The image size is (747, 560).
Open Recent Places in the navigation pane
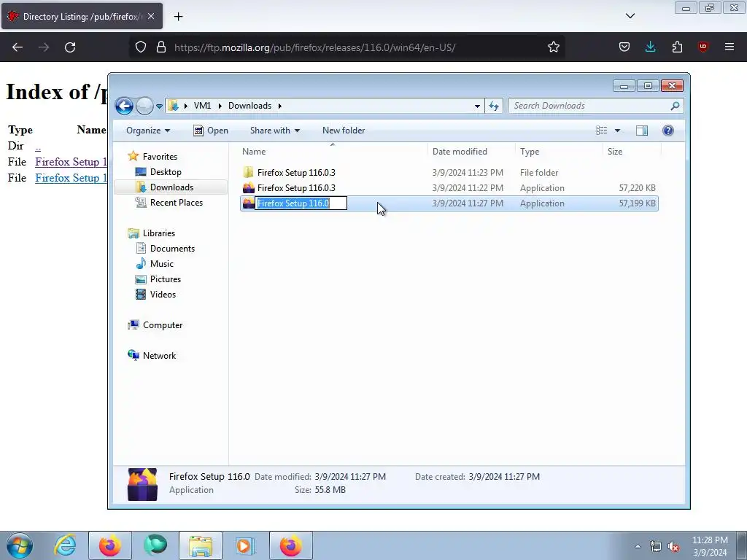pyautogui.click(x=176, y=203)
